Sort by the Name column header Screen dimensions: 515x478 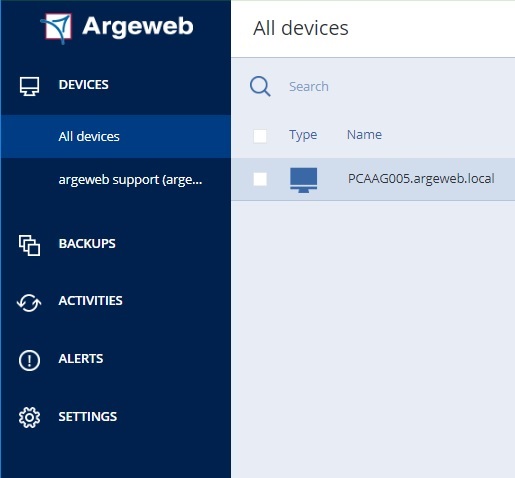click(x=364, y=135)
